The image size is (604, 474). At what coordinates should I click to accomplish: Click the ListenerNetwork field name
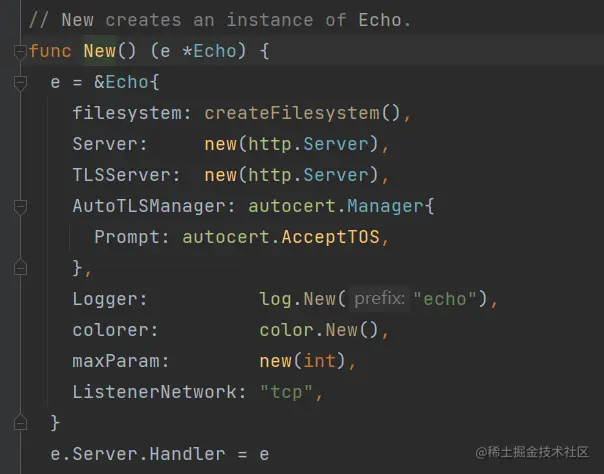(154, 392)
